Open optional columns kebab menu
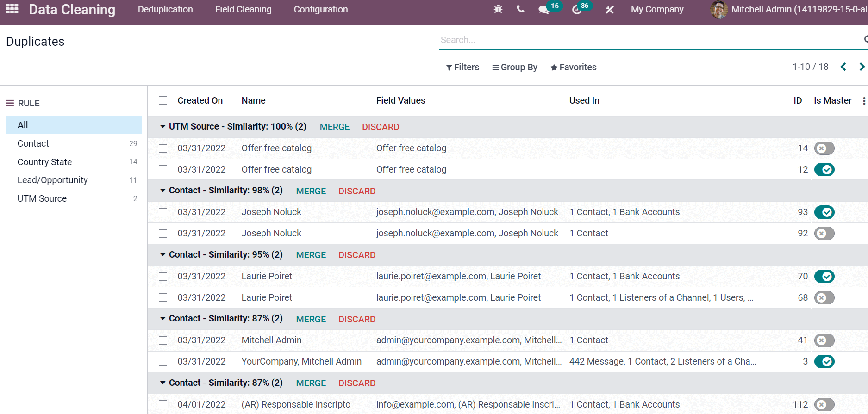Image resolution: width=868 pixels, height=414 pixels. (x=864, y=101)
